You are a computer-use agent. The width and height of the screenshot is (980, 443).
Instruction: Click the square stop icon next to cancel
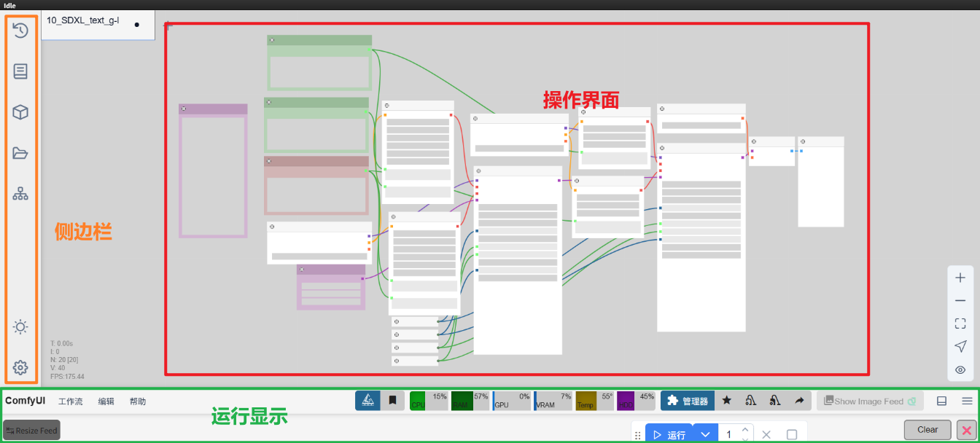click(792, 435)
